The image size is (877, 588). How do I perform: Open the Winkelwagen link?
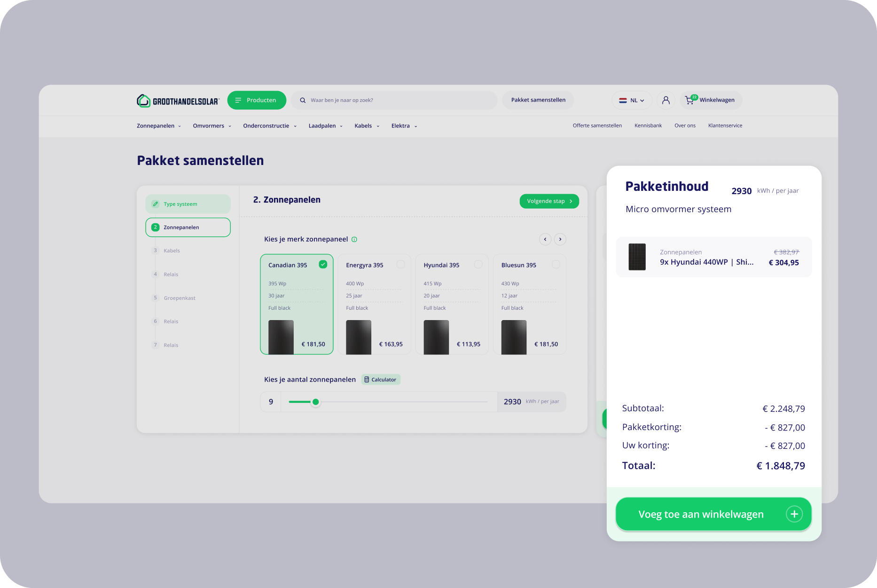(711, 100)
